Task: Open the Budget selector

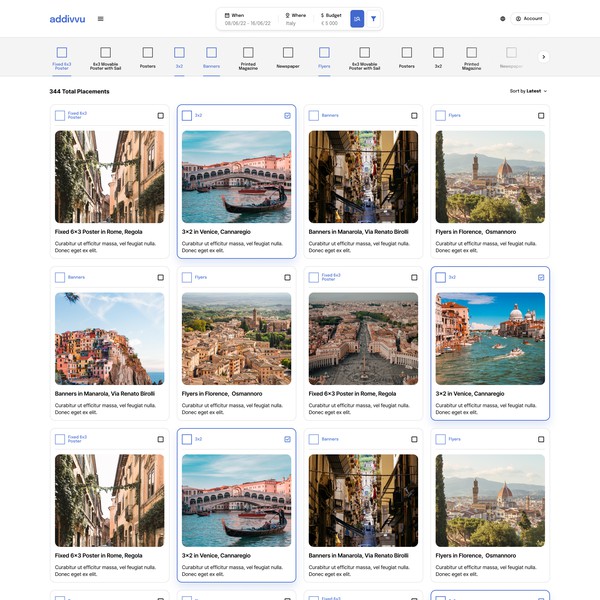Action: point(331,19)
